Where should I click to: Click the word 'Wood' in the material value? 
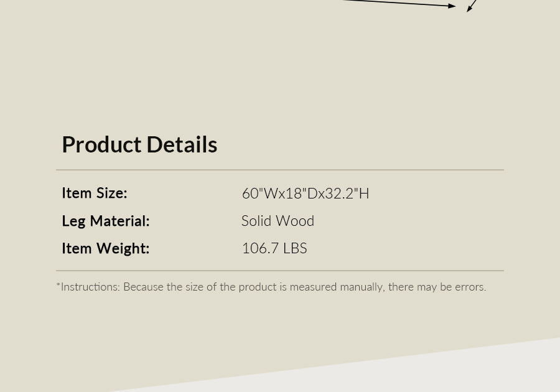coord(296,221)
